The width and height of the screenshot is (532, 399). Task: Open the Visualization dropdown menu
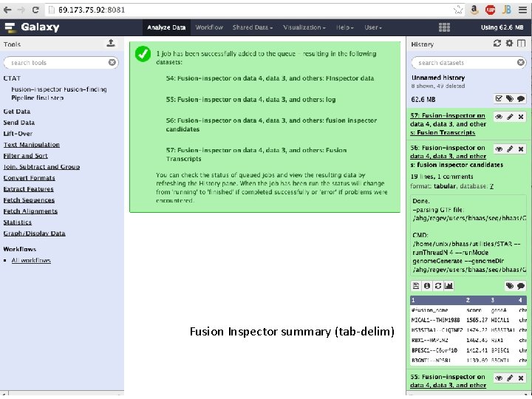coord(304,27)
